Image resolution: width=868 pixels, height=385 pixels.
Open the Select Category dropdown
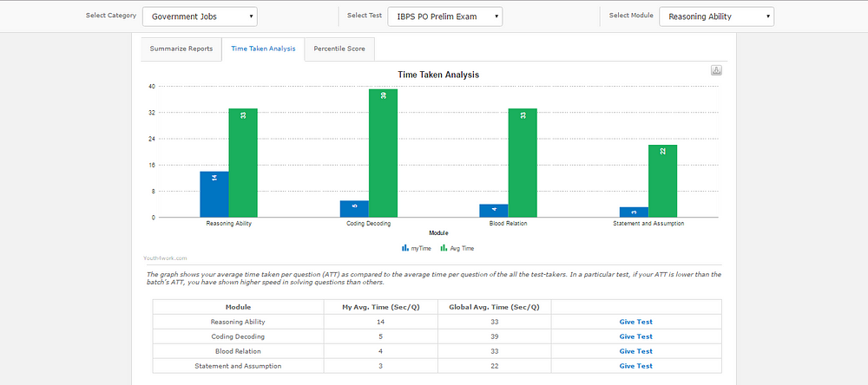click(200, 16)
